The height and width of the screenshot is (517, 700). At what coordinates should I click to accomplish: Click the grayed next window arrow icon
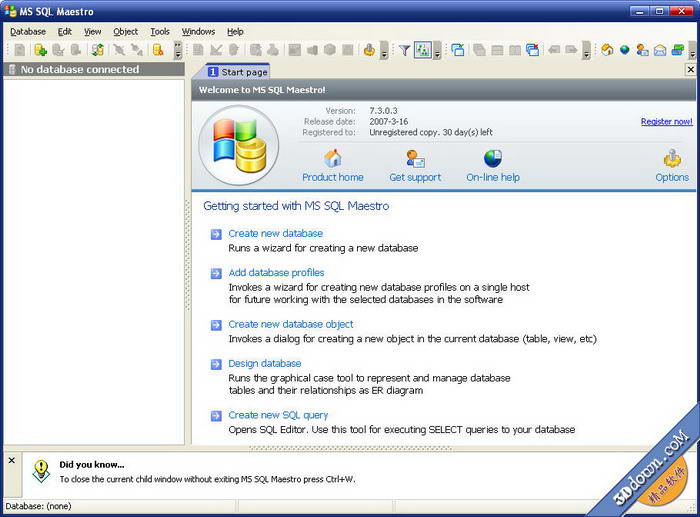pos(571,50)
